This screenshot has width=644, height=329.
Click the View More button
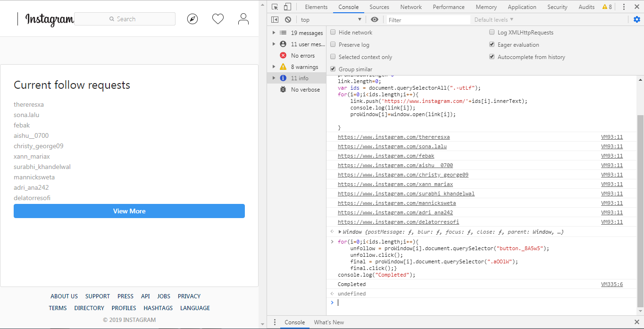129,211
